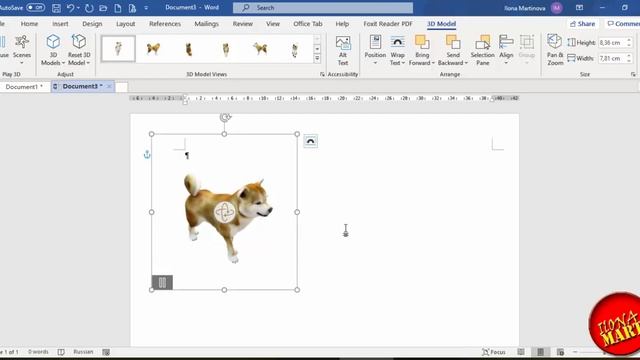Viewport: 640px width, 360px height.
Task: Pause the 3D model animation
Action: [162, 282]
